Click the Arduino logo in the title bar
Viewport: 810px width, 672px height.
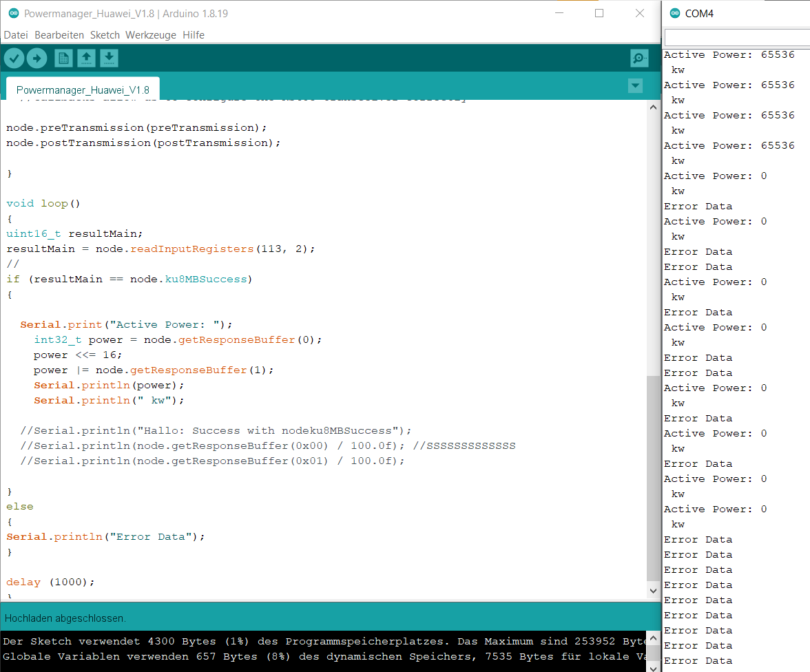pyautogui.click(x=14, y=14)
